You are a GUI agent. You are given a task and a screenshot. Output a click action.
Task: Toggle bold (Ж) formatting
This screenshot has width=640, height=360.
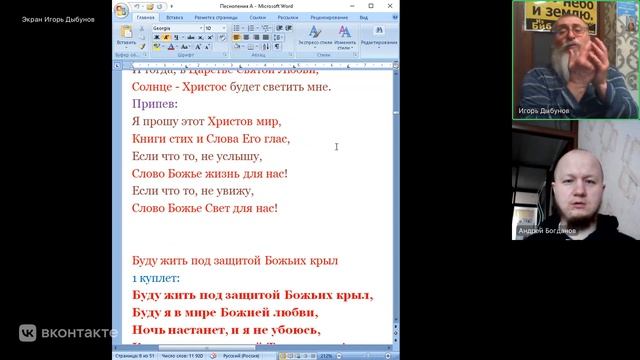click(x=157, y=38)
